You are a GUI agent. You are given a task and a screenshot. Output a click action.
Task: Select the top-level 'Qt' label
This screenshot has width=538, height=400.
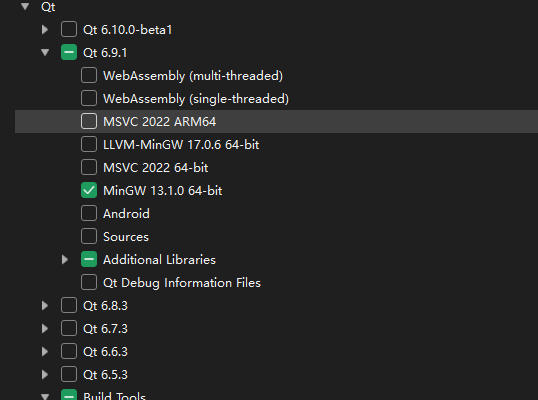[x=48, y=7]
